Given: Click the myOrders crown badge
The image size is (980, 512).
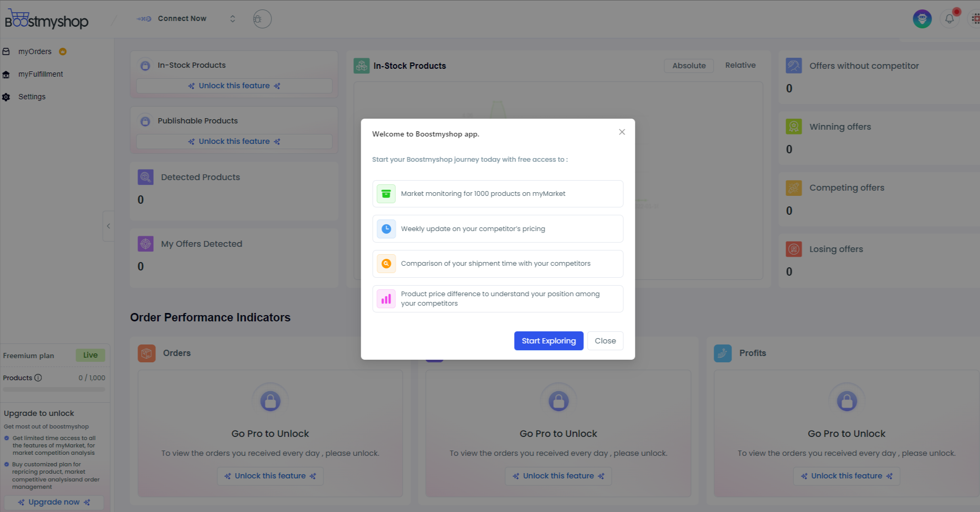Looking at the screenshot, I should tap(62, 51).
